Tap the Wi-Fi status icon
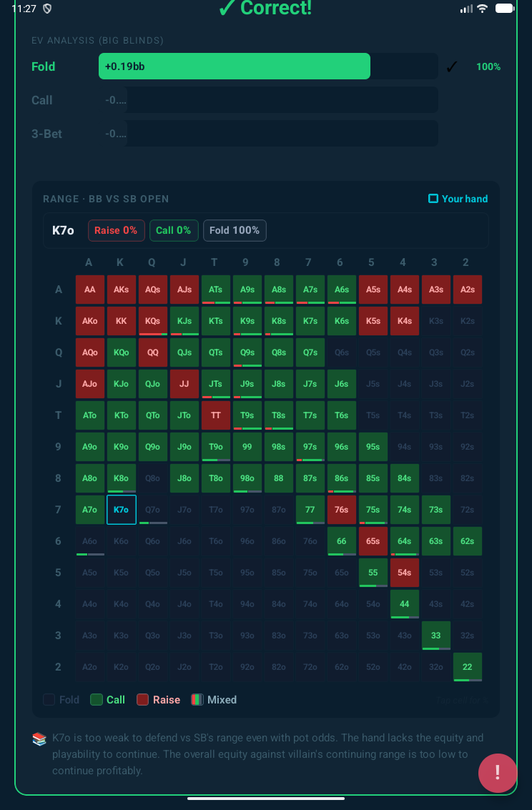Screen dimensions: 532x810 (483, 8)
